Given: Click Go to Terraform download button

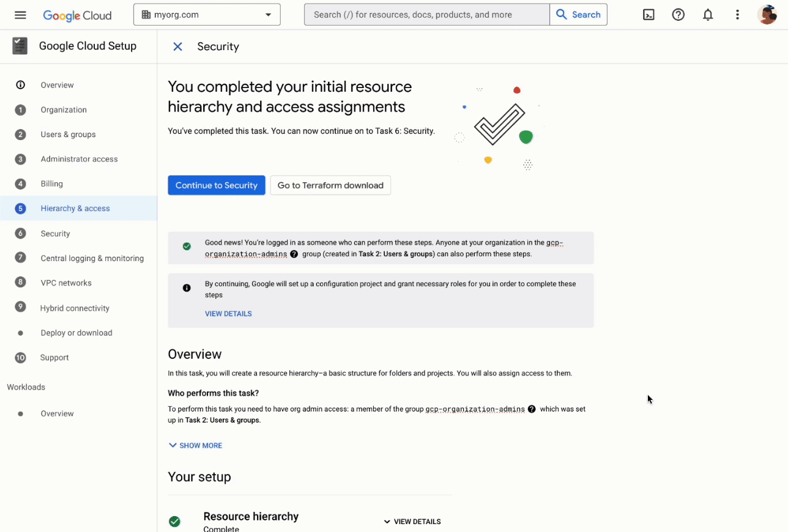Looking at the screenshot, I should (x=330, y=185).
